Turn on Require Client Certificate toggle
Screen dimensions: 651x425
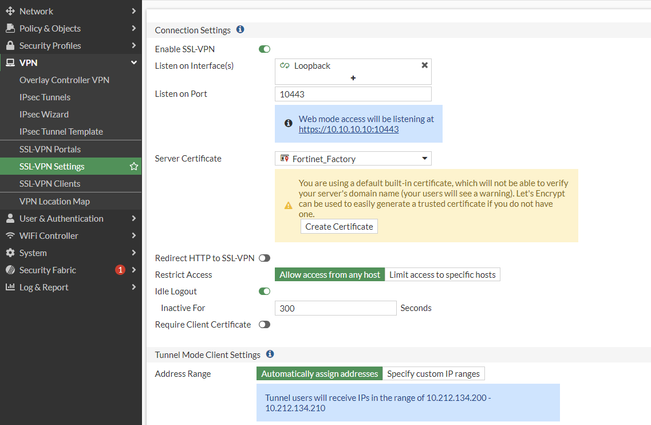pos(265,324)
